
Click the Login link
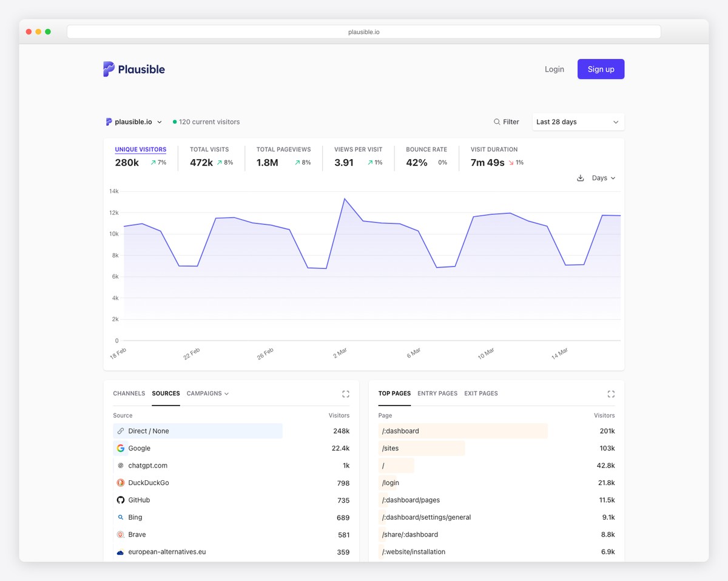point(554,69)
